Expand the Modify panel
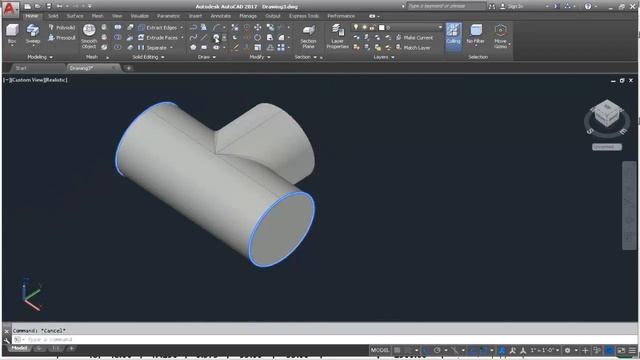 [260, 57]
